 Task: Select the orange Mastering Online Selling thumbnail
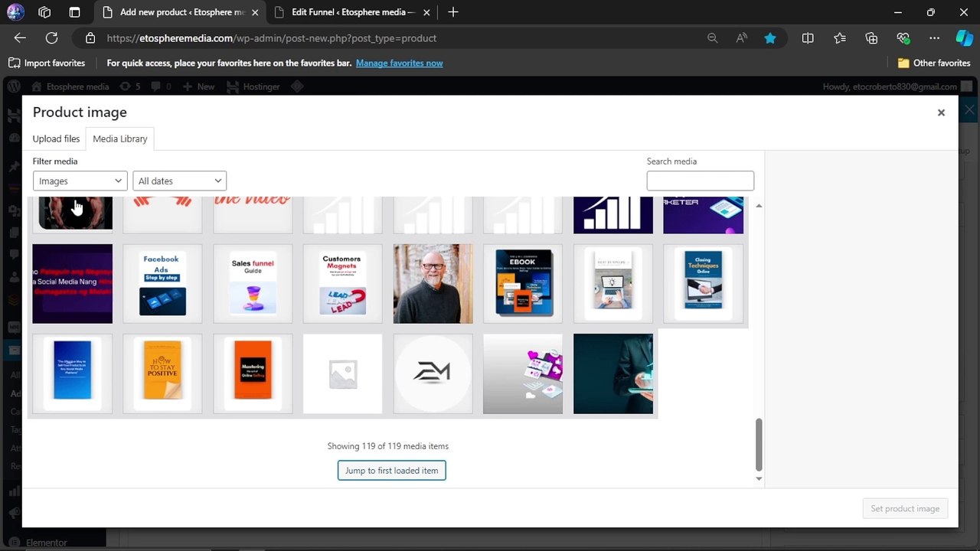pyautogui.click(x=253, y=373)
